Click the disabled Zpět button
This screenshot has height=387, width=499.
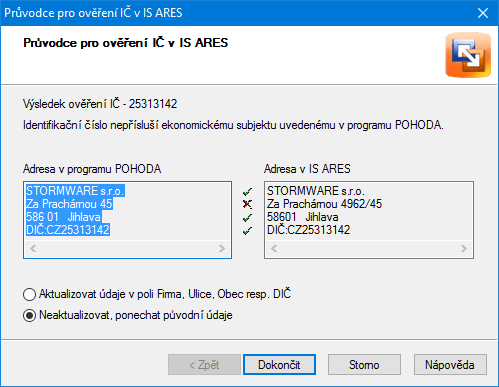click(x=204, y=365)
